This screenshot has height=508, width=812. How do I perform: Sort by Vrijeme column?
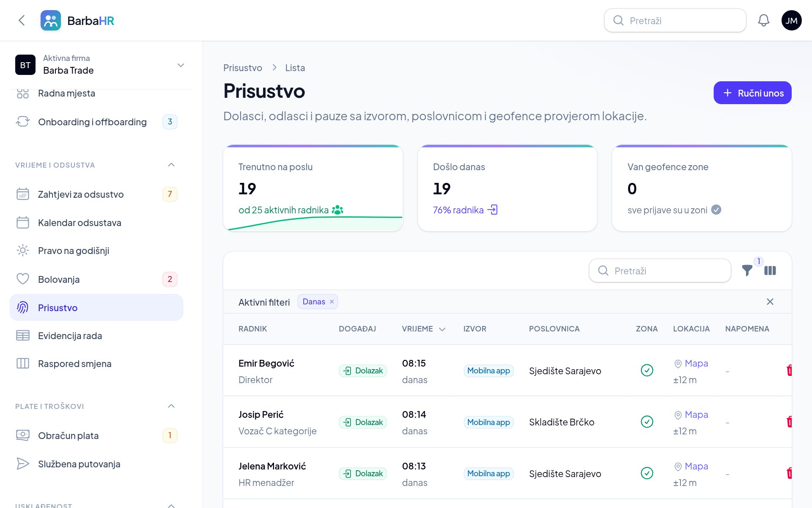pos(424,329)
